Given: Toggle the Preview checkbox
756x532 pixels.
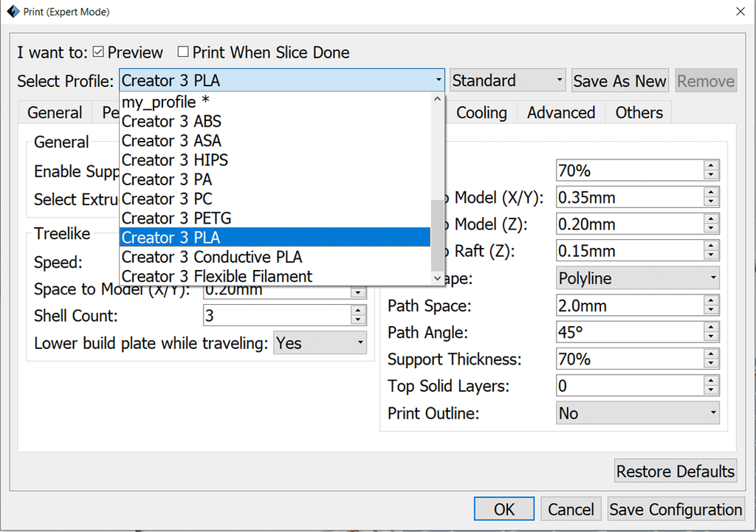Looking at the screenshot, I should (x=98, y=52).
